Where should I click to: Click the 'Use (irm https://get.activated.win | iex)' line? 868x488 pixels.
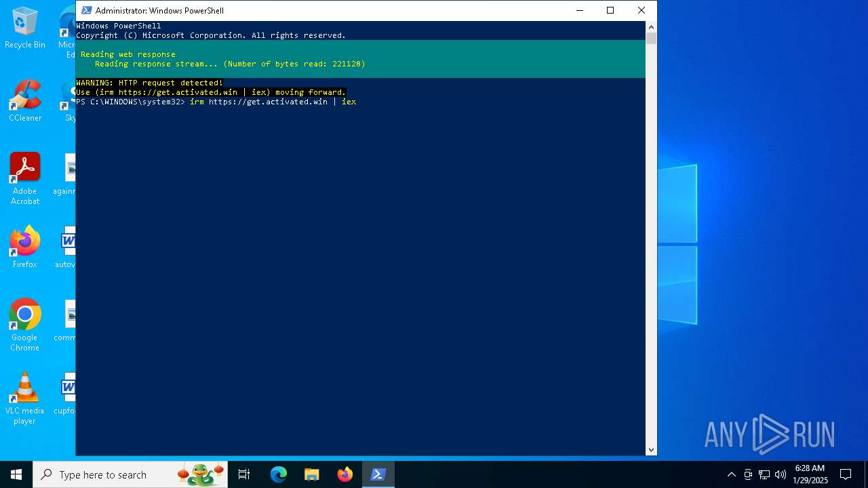point(211,92)
